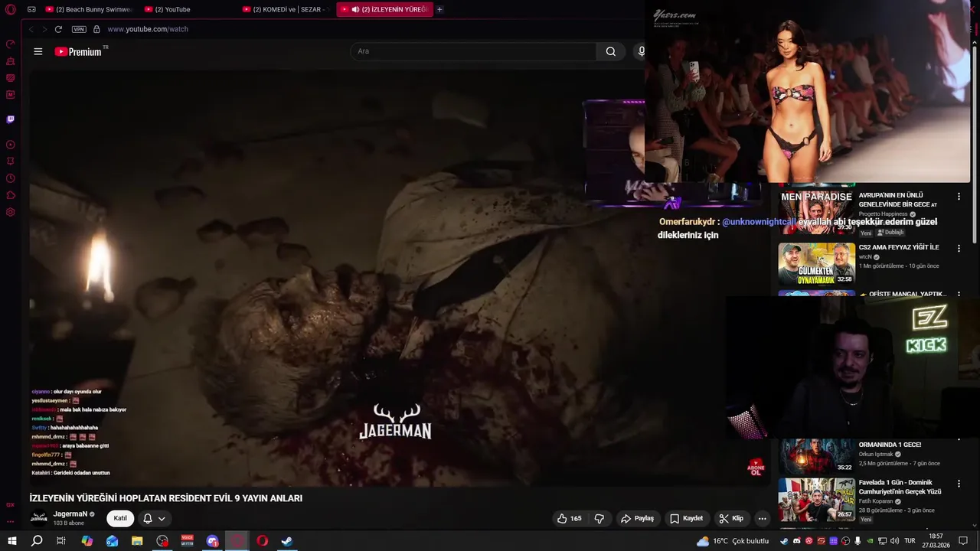Viewport: 980px width, 551px height.
Task: Run the YouTube search magnifier button
Action: pyautogui.click(x=610, y=51)
